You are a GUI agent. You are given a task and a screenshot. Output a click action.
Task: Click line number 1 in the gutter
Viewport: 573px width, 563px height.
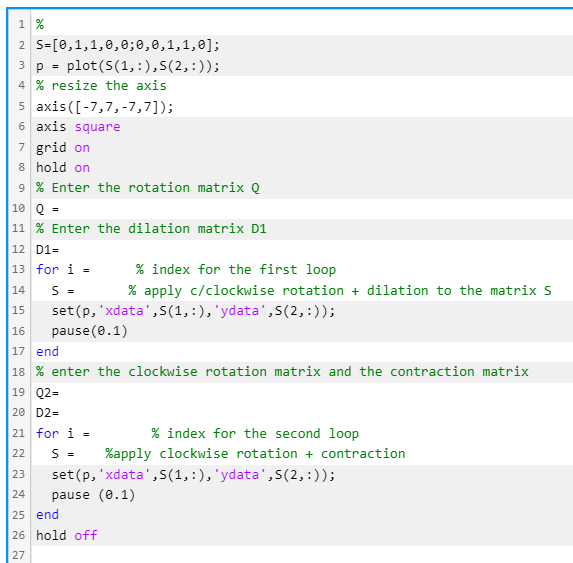point(21,25)
